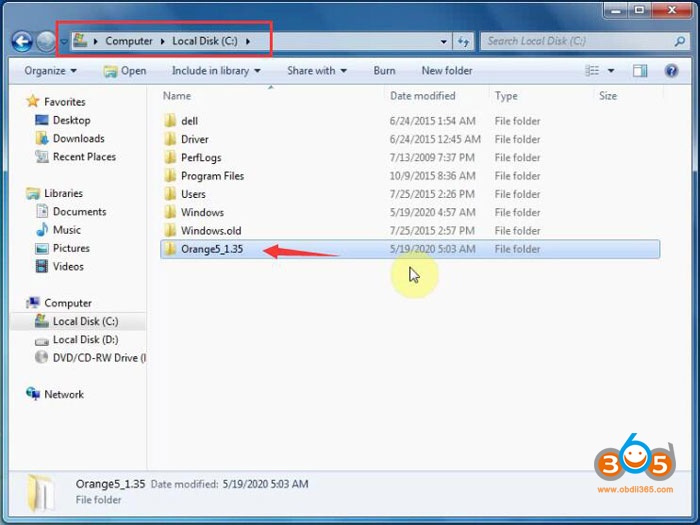Select Computer in navigation pane
700x525 pixels.
(x=68, y=303)
